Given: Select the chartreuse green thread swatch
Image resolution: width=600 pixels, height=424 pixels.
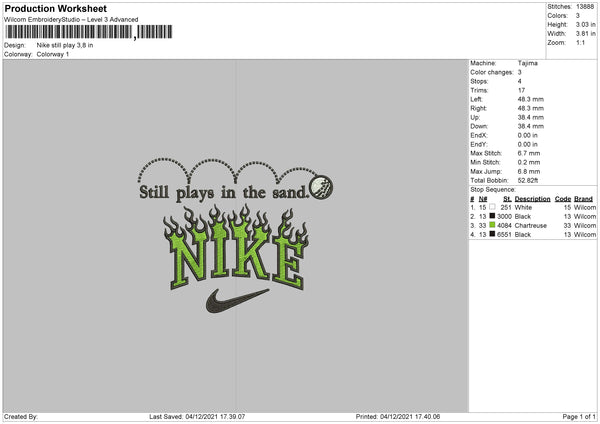Looking at the screenshot, I should (492, 225).
